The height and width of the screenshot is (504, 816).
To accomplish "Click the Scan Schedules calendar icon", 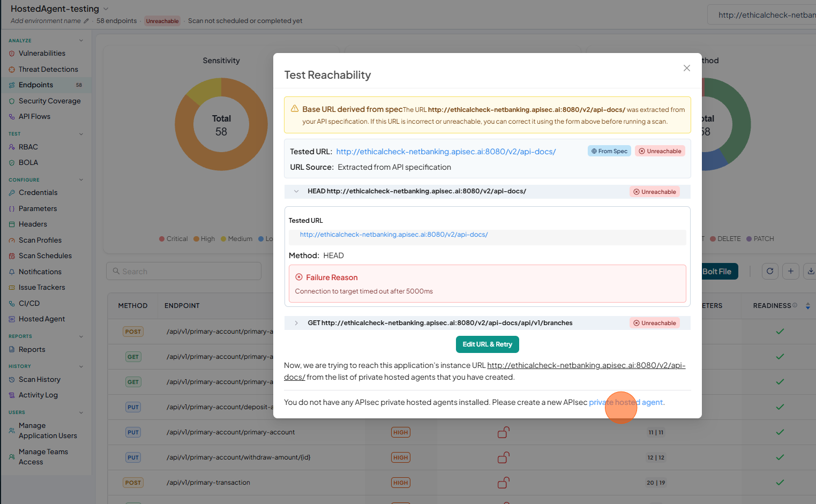I will (x=12, y=256).
